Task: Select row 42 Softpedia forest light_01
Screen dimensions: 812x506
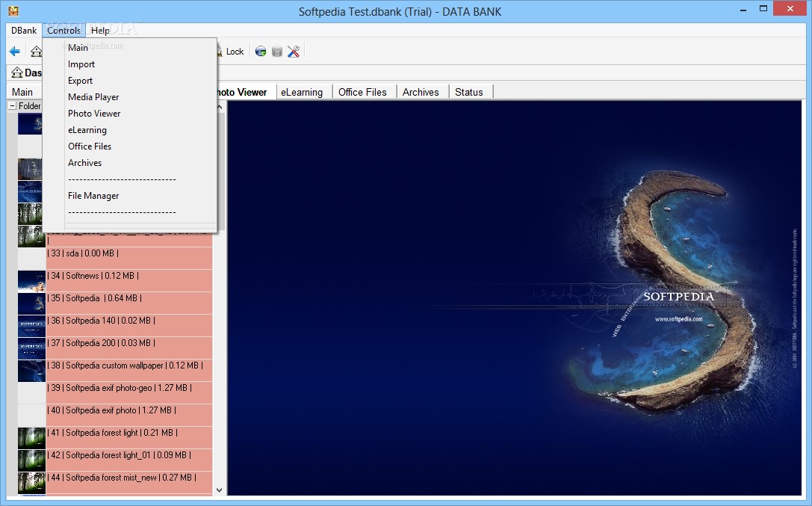Action: (x=129, y=460)
